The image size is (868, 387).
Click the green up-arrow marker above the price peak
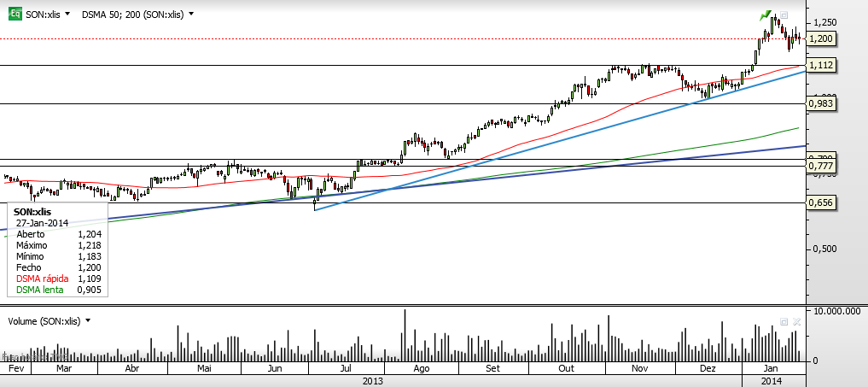pos(766,16)
